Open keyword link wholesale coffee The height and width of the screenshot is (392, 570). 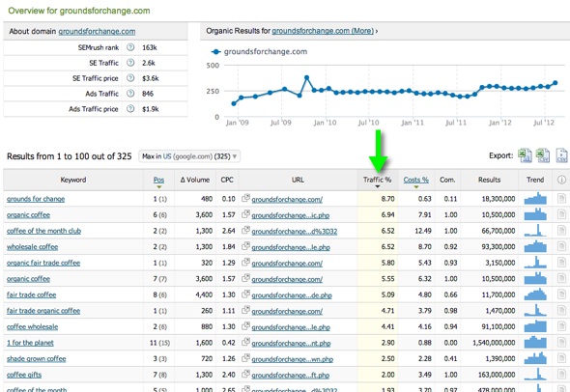(32, 246)
